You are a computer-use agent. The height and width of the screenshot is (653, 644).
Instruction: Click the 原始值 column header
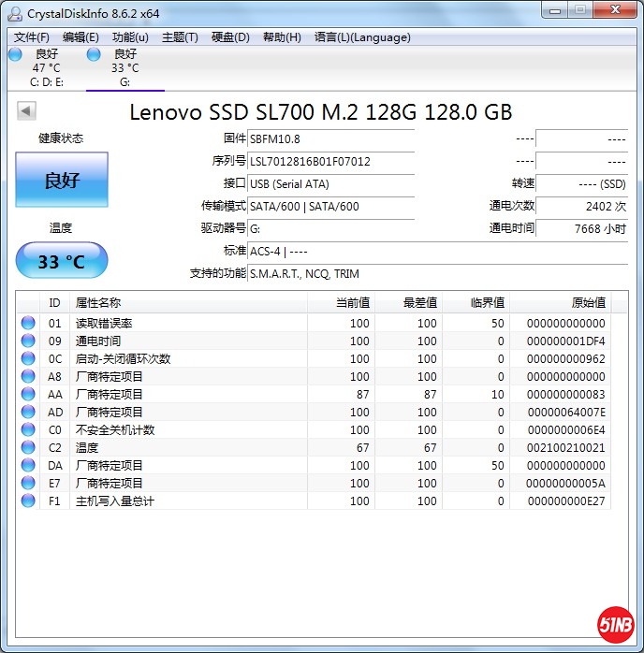(x=588, y=302)
